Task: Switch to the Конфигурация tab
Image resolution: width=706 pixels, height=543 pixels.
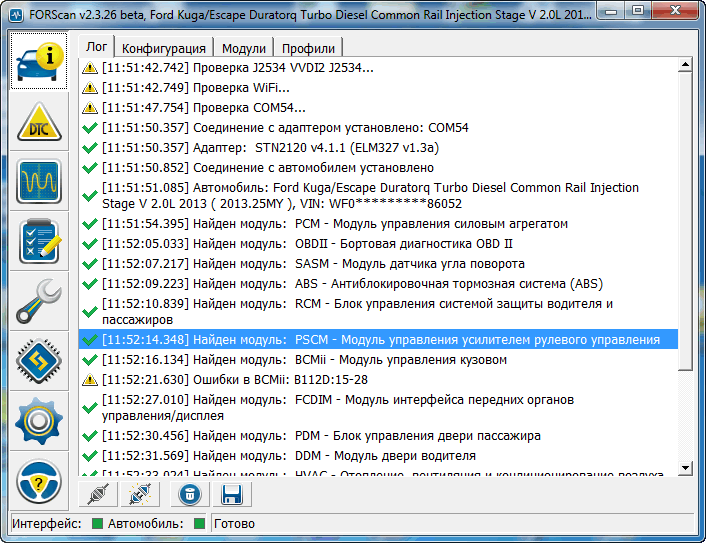Action: pyautogui.click(x=165, y=48)
